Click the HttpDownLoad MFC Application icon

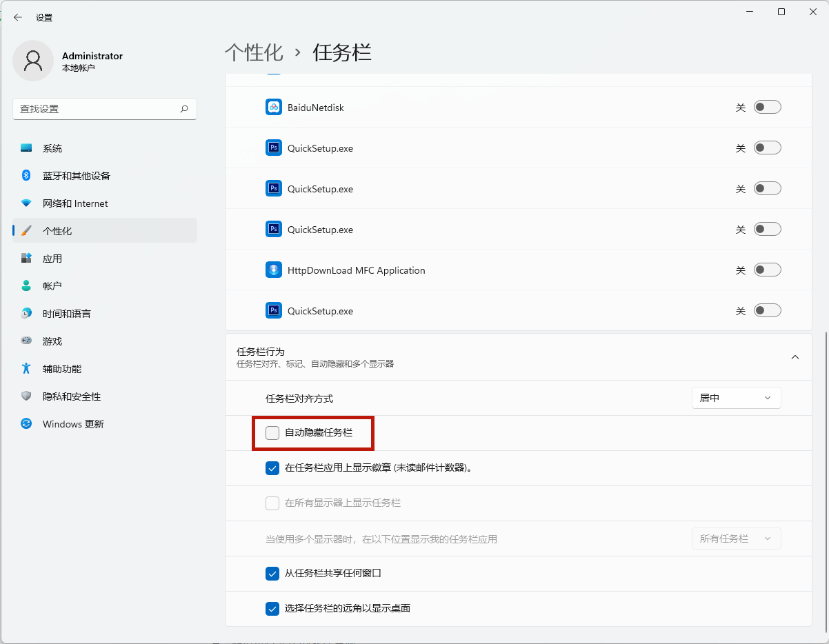click(273, 270)
